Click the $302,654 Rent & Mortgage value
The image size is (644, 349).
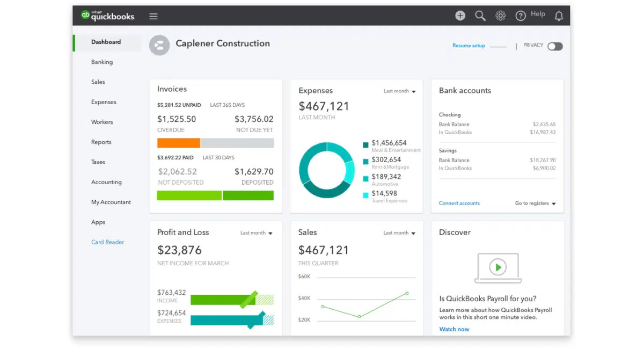[386, 159]
